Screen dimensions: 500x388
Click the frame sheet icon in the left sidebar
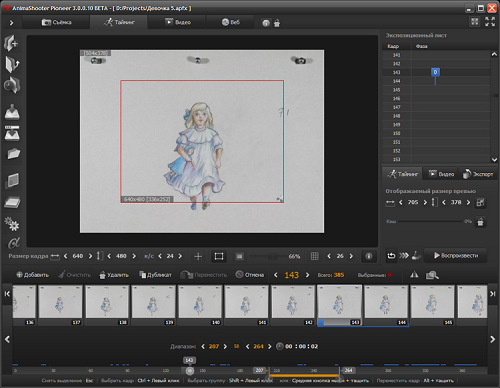click(x=13, y=181)
